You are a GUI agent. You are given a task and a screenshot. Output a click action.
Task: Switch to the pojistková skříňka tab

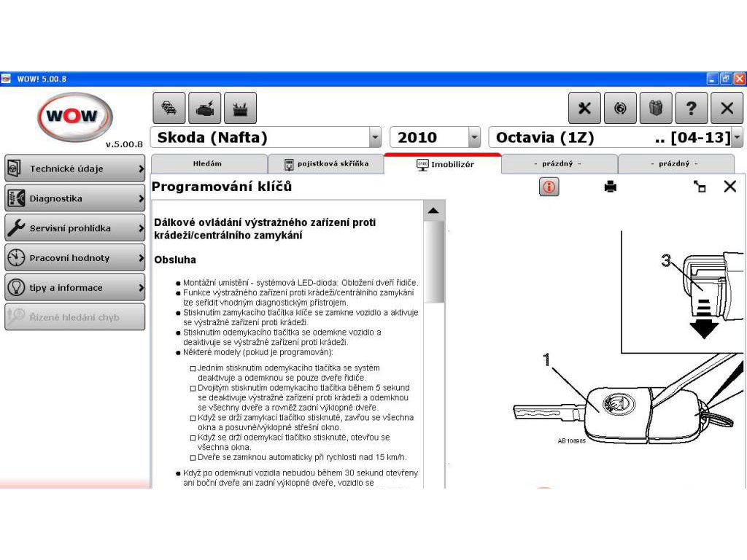click(326, 164)
